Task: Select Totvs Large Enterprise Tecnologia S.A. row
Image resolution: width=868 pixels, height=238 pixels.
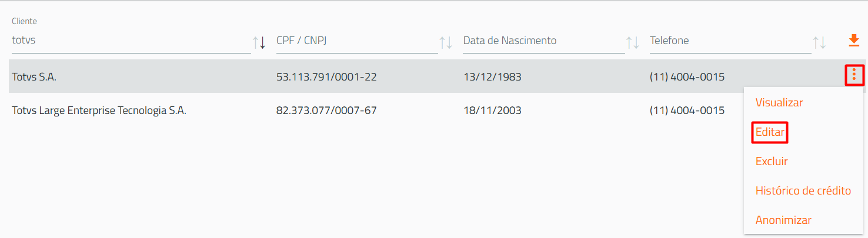Action: [x=376, y=110]
